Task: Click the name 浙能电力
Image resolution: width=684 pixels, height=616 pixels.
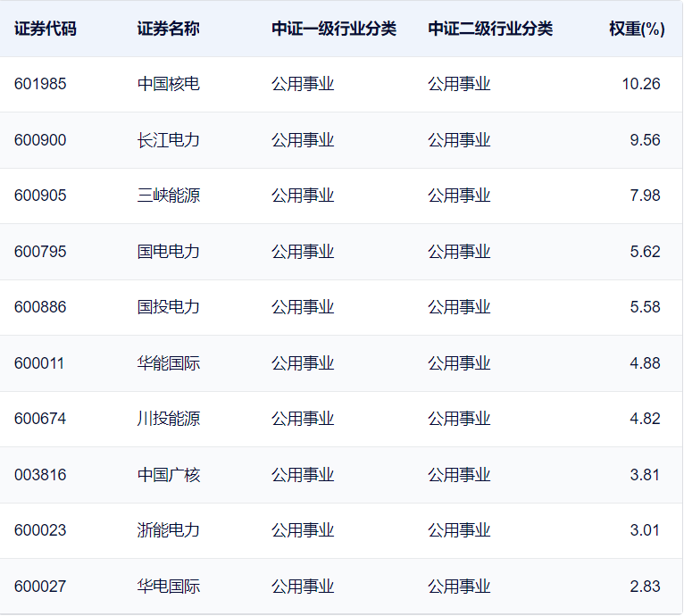Action: [x=169, y=530]
